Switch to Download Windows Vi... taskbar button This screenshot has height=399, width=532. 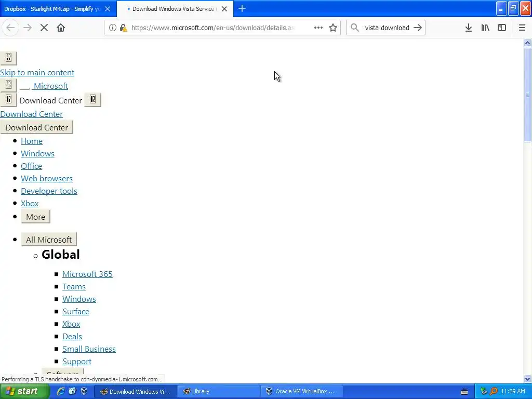click(135, 392)
